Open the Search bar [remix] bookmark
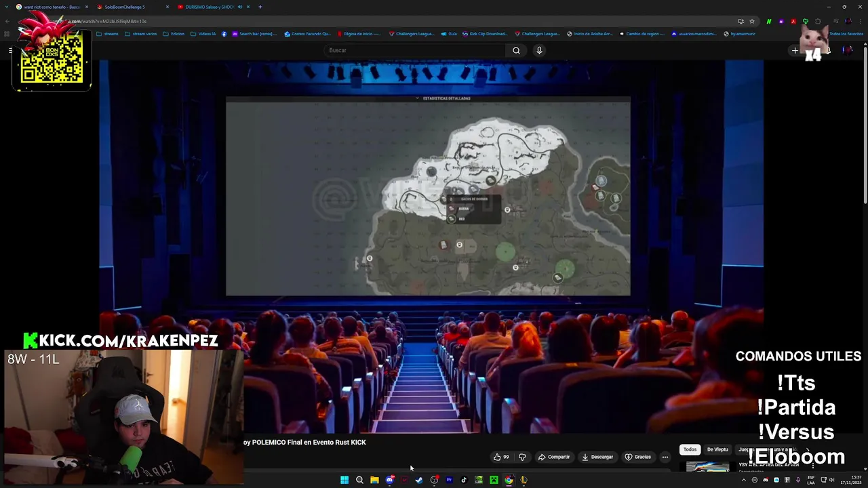The image size is (868, 488). [255, 33]
